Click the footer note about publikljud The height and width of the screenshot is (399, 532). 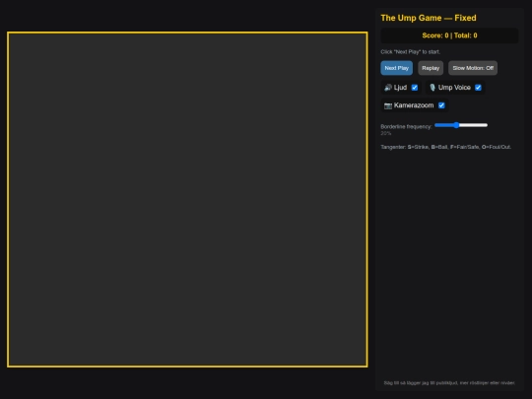449,382
